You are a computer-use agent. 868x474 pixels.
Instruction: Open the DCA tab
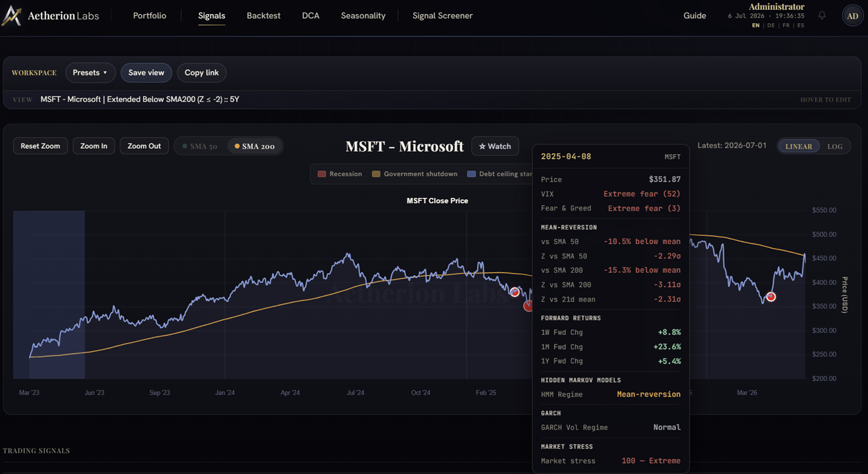click(x=311, y=16)
